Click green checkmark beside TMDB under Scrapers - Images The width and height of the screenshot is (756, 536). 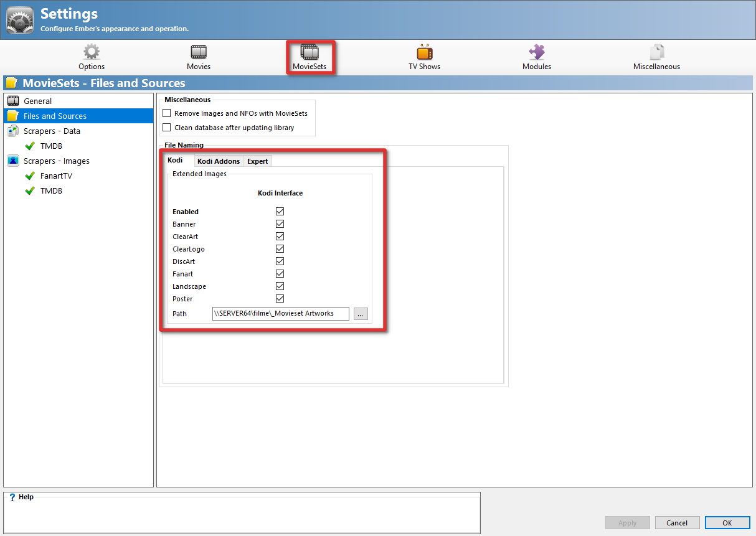[30, 190]
